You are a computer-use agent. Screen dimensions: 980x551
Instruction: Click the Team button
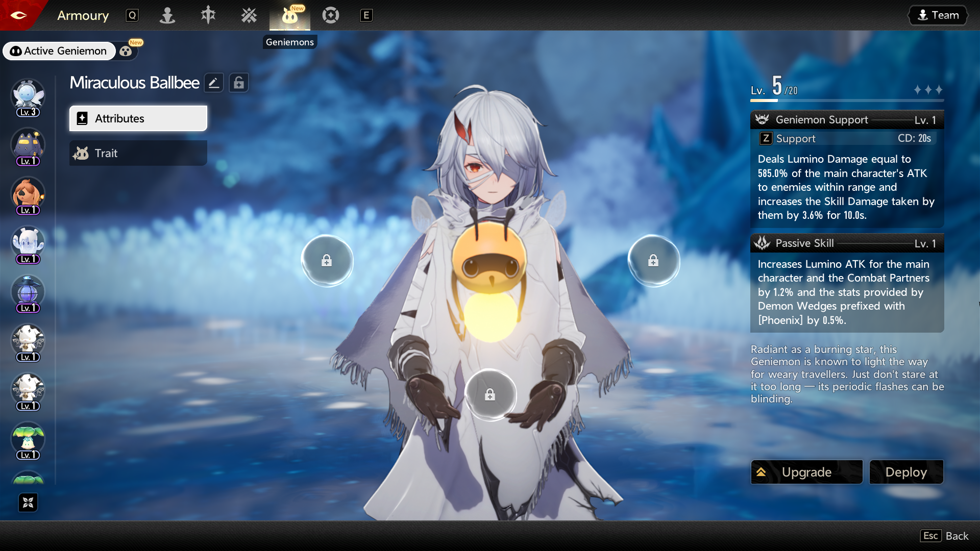click(938, 15)
